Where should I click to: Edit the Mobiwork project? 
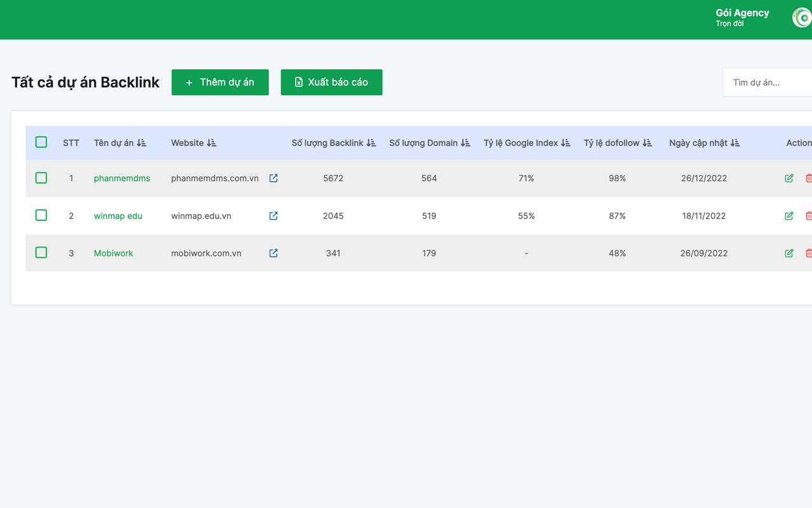789,253
